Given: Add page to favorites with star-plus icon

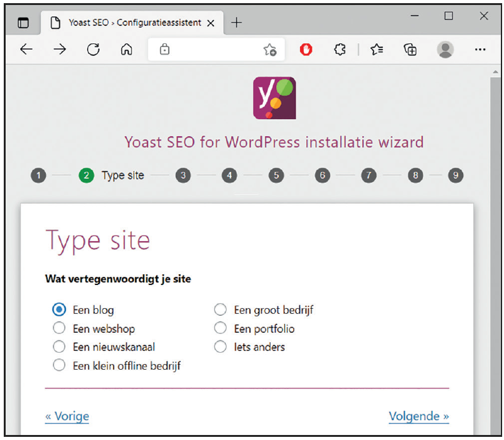Looking at the screenshot, I should pyautogui.click(x=270, y=50).
